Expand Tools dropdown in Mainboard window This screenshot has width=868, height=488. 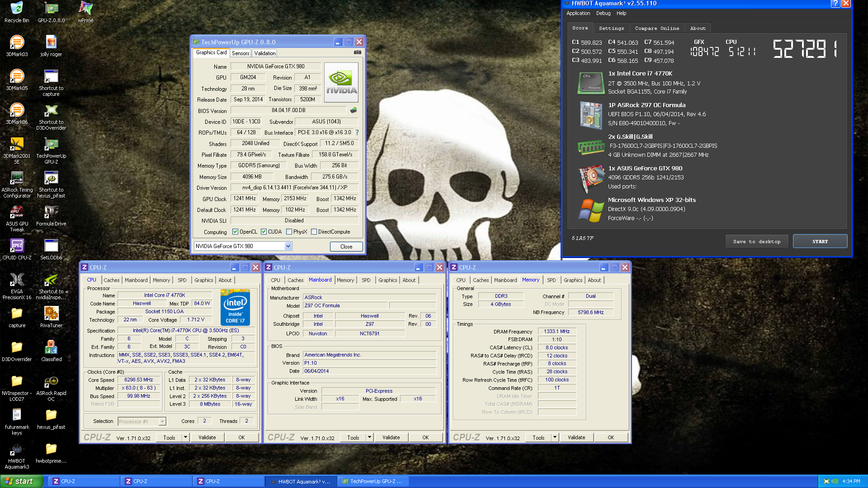369,437
